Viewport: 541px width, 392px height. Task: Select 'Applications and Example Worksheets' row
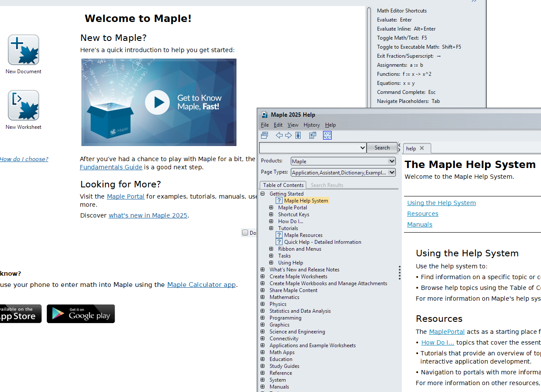(x=313, y=345)
